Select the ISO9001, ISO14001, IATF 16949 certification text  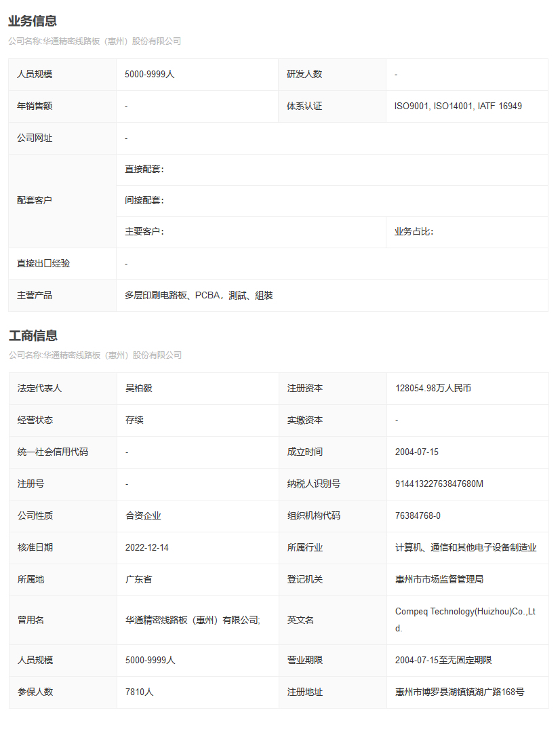point(458,106)
